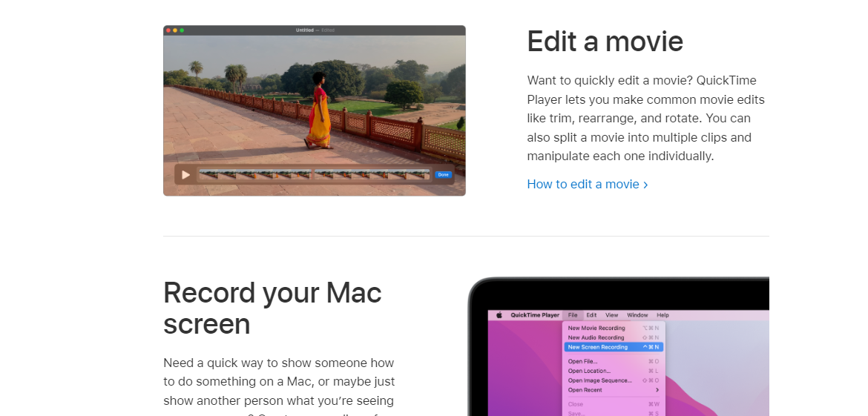The image size is (868, 416).
Task: Click the dimmed Close entry in the File menu
Action: [614, 404]
